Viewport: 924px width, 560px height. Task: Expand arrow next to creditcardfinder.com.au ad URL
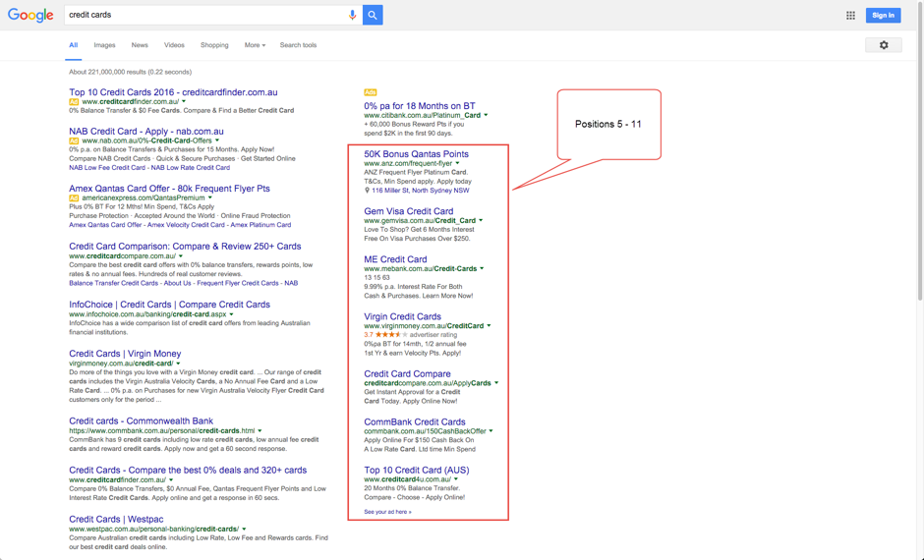(184, 102)
